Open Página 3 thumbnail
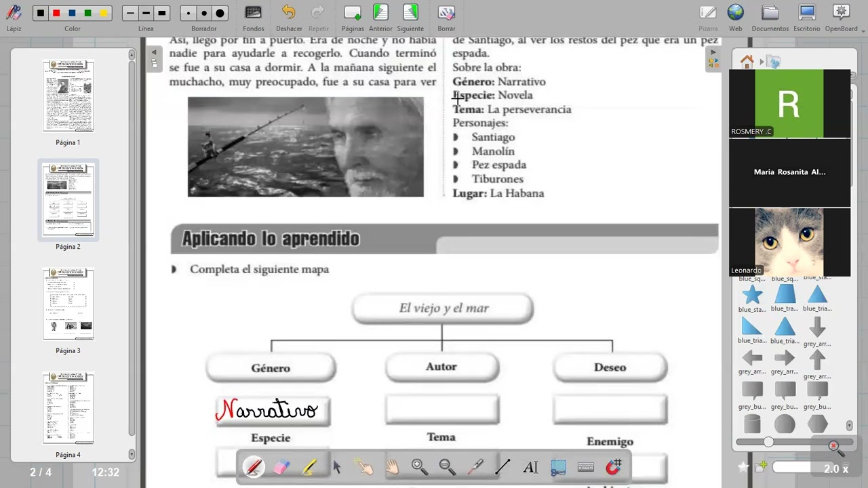 (x=68, y=304)
